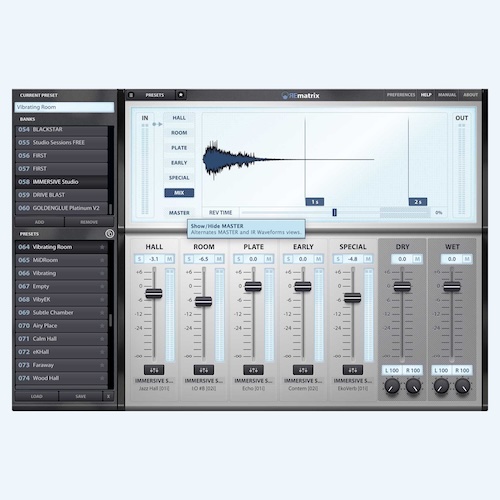This screenshot has width=500, height=500.
Task: Select bank 055 Studio Sessions FREE
Action: pyautogui.click(x=61, y=142)
